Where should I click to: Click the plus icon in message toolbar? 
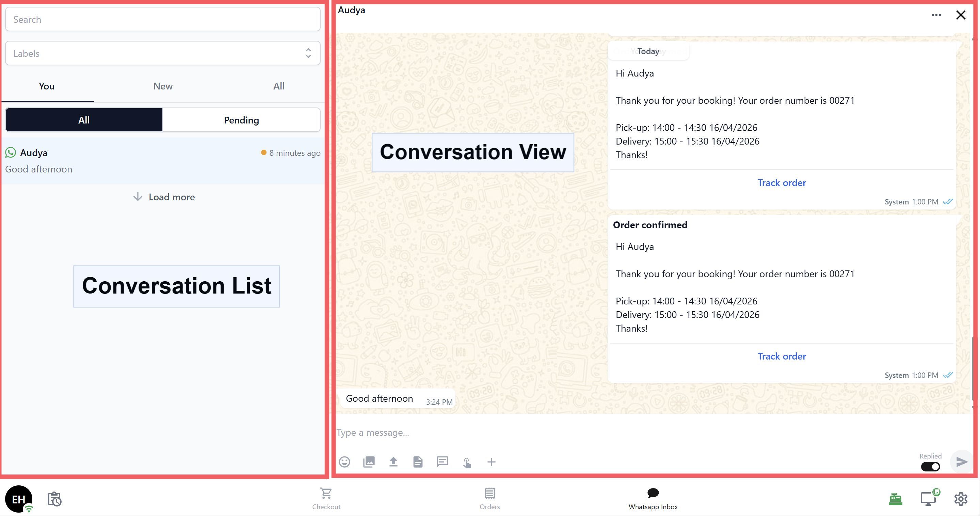click(491, 462)
